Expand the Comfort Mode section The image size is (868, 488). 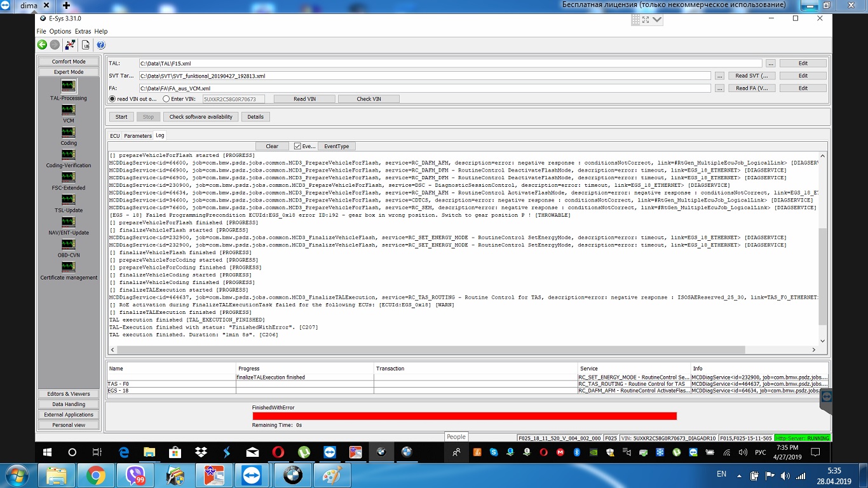coord(69,62)
